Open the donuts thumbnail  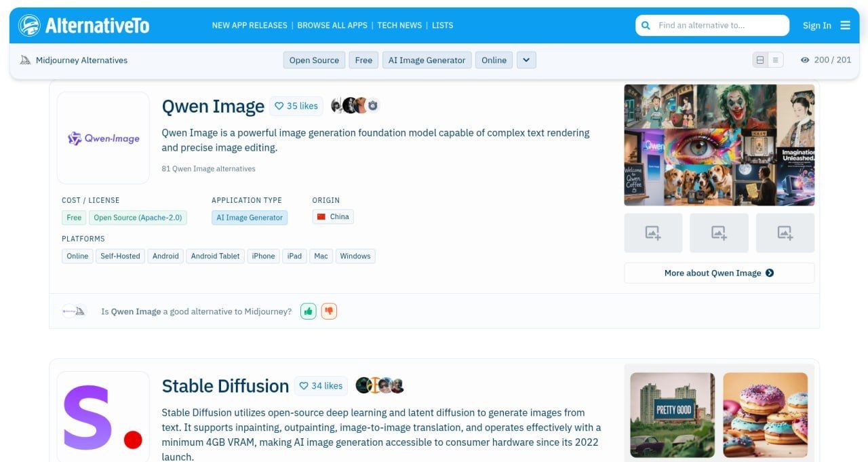pos(766,415)
